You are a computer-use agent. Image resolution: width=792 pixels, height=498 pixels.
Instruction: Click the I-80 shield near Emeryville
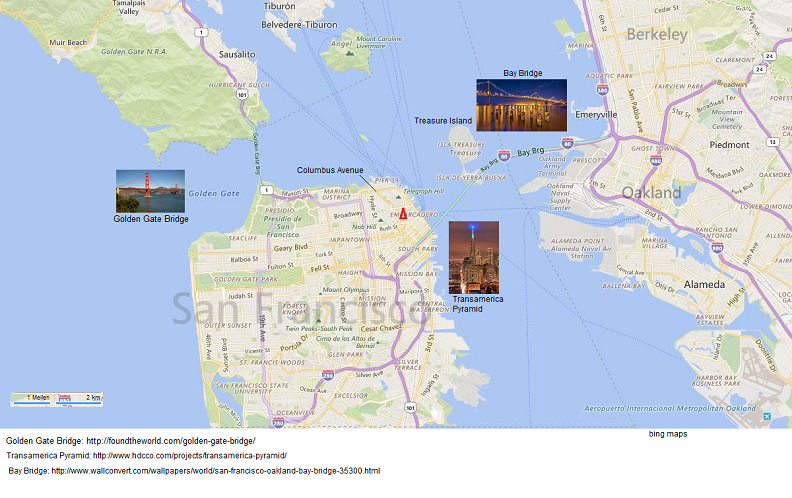567,143
